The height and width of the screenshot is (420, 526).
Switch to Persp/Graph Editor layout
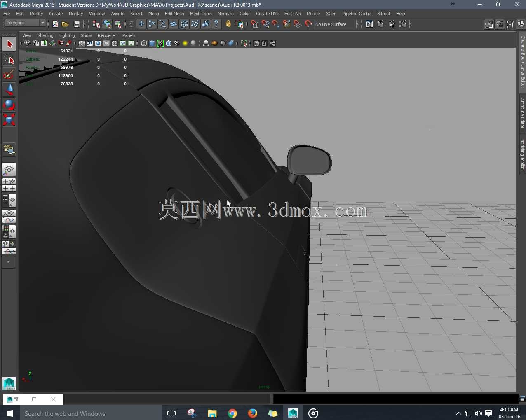click(x=9, y=216)
